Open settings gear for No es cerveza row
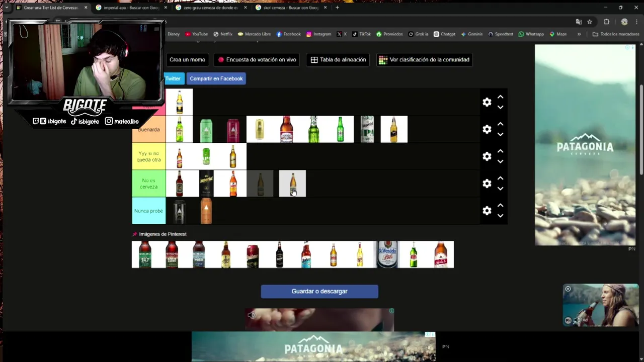Screen dimensions: 644x362 click(487, 184)
